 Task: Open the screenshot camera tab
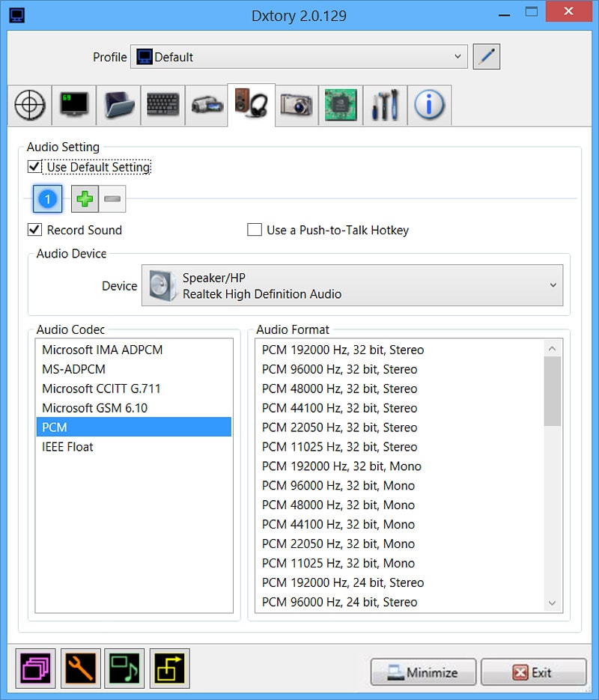296,105
